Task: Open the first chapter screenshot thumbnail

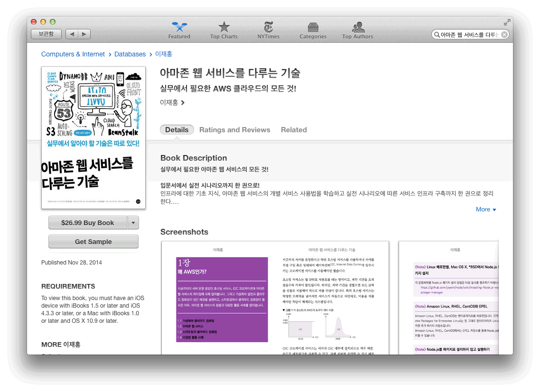Action: coord(275,298)
